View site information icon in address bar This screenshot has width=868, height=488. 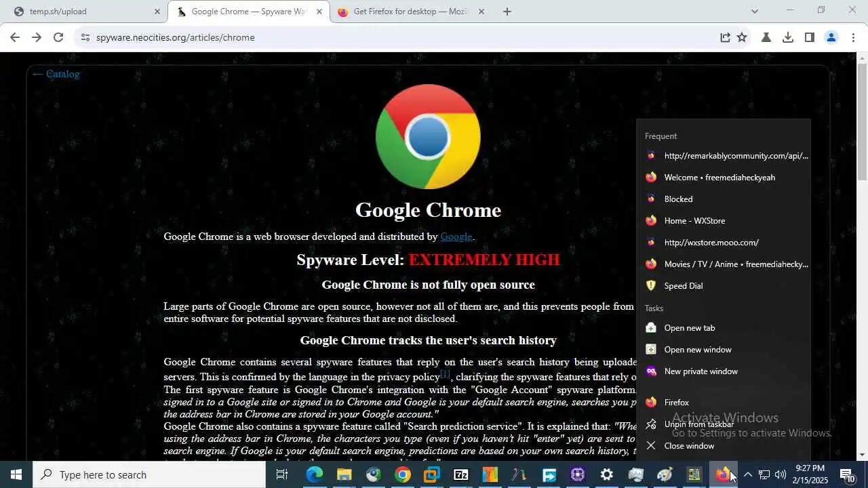pos(85,37)
